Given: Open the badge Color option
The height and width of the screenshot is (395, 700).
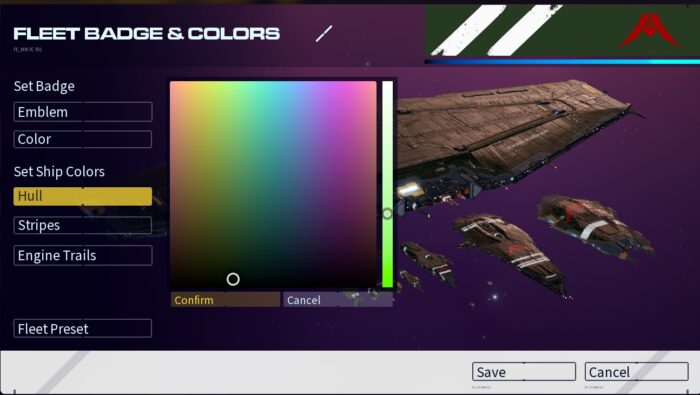Looking at the screenshot, I should [x=83, y=139].
